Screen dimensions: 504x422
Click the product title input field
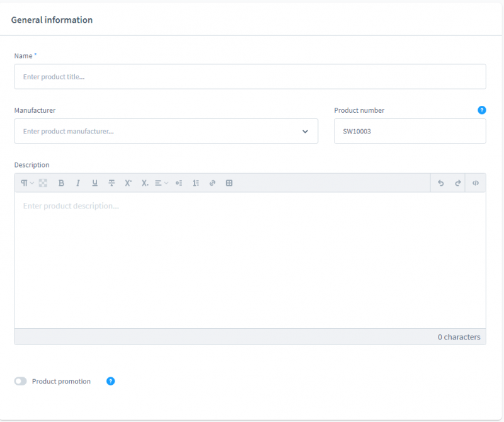coord(249,76)
